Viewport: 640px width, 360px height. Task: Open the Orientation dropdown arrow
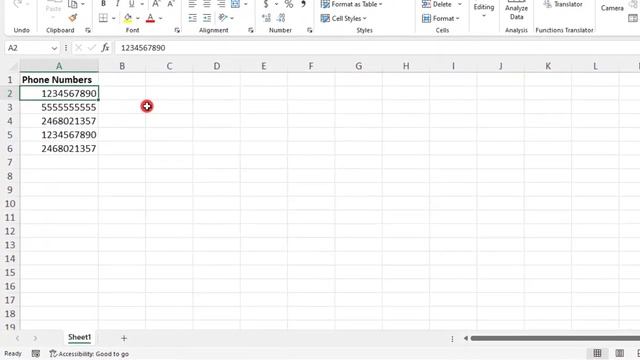click(x=232, y=18)
